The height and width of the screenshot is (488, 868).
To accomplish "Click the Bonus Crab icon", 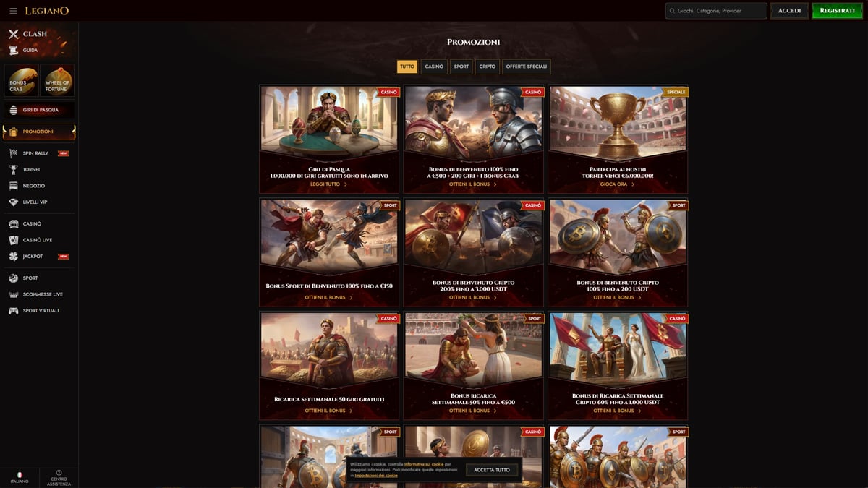I will click(21, 80).
